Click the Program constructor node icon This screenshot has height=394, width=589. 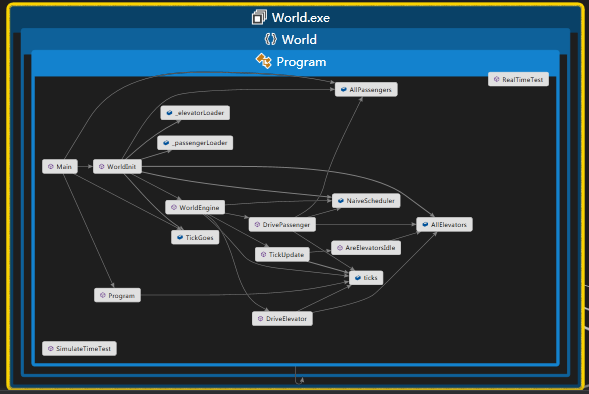(103, 296)
